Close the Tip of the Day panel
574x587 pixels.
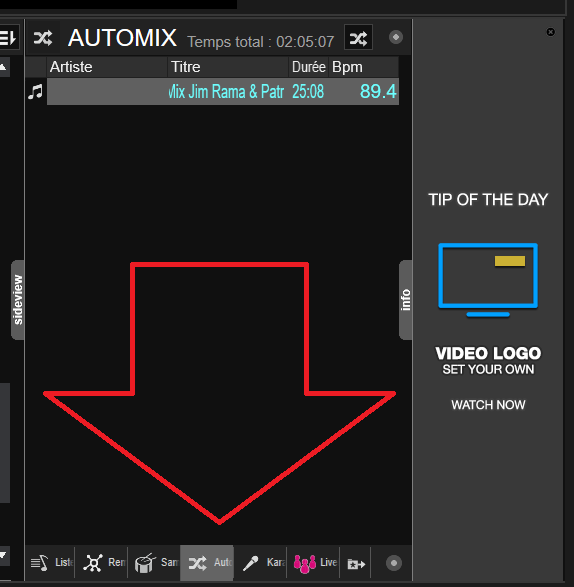coord(550,32)
